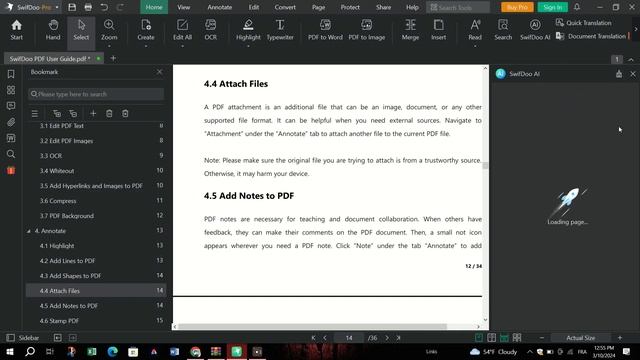This screenshot has width=640, height=360.
Task: Close the Bookmark panel
Action: pos(159,72)
